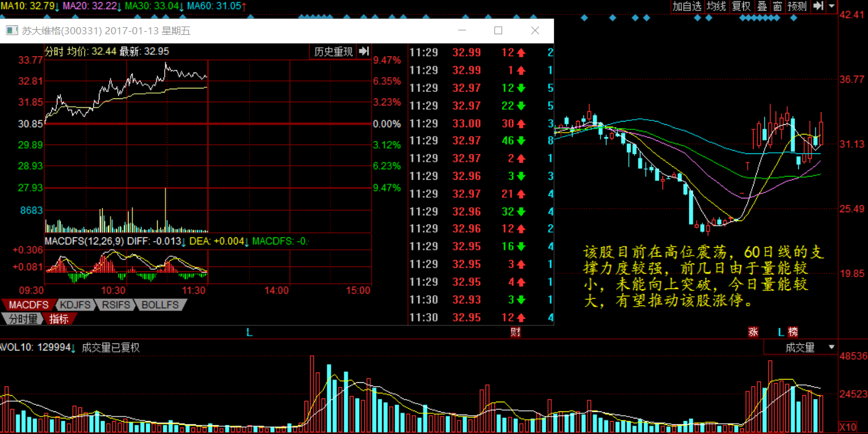The image size is (868, 434).
Task: Switch to the KDJFS indicator tab
Action: [76, 305]
